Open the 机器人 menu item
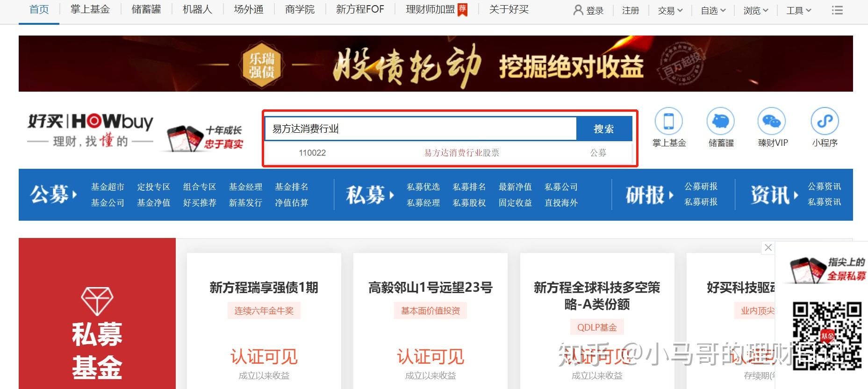The height and width of the screenshot is (389, 868). (x=197, y=9)
